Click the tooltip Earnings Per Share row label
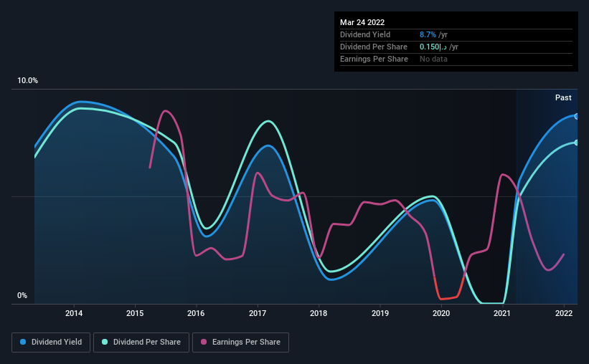This screenshot has height=364, width=589. click(x=374, y=59)
